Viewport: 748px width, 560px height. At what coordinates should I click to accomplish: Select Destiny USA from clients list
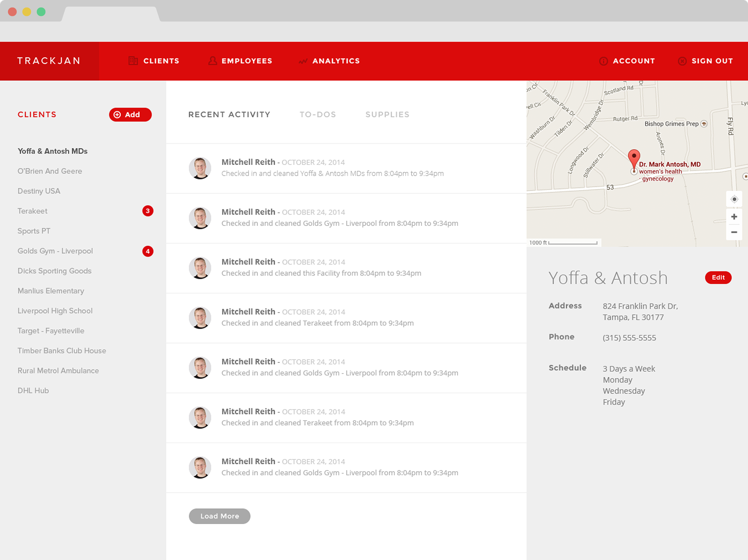[38, 191]
